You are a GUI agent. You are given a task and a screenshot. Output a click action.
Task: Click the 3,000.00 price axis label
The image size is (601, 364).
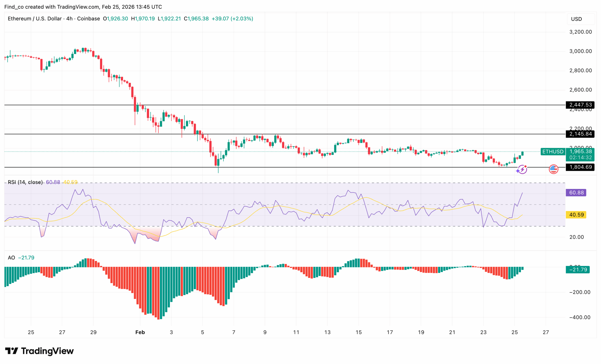(581, 51)
